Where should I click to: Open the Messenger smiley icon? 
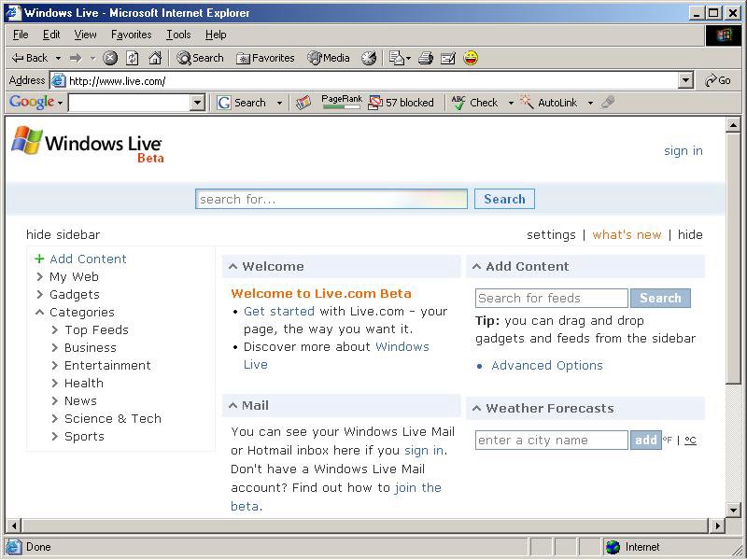coord(471,58)
